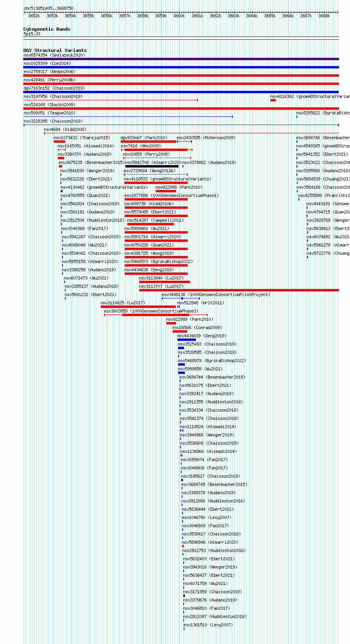Select nsv5999858 (Wu2021) variant
The height and width of the screenshot is (644, 350).
coord(200,369)
